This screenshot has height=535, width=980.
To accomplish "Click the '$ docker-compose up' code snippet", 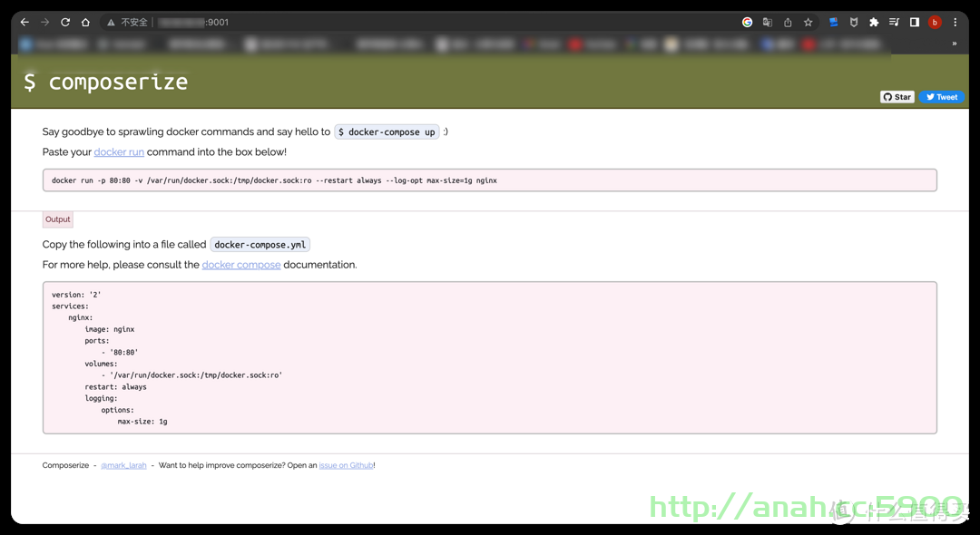I will [x=387, y=131].
